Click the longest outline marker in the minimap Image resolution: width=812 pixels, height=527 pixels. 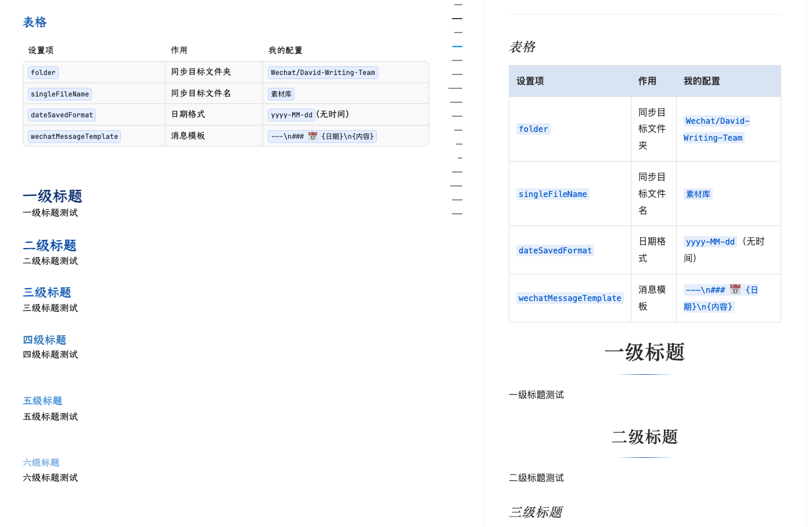coord(455,88)
